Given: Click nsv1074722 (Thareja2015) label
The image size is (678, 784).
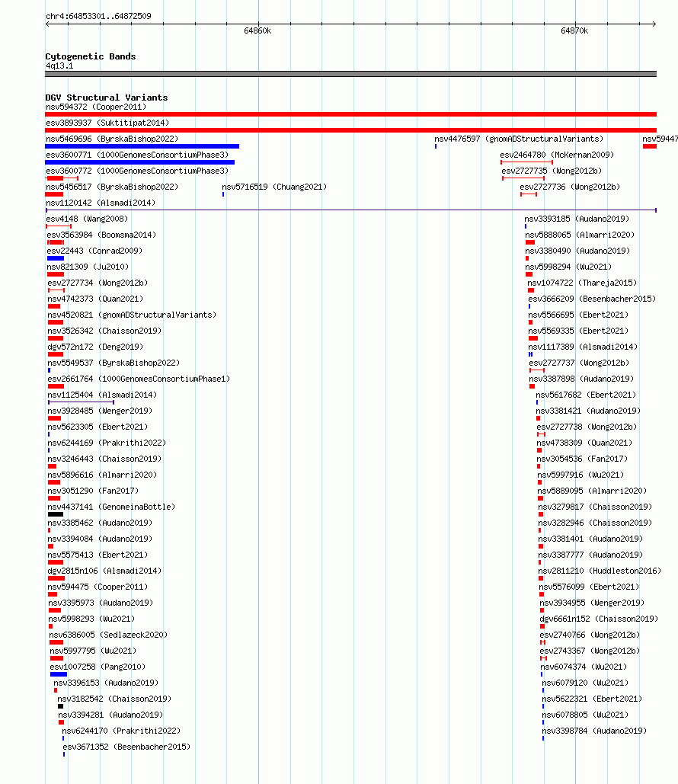Looking at the screenshot, I should coord(583,283).
